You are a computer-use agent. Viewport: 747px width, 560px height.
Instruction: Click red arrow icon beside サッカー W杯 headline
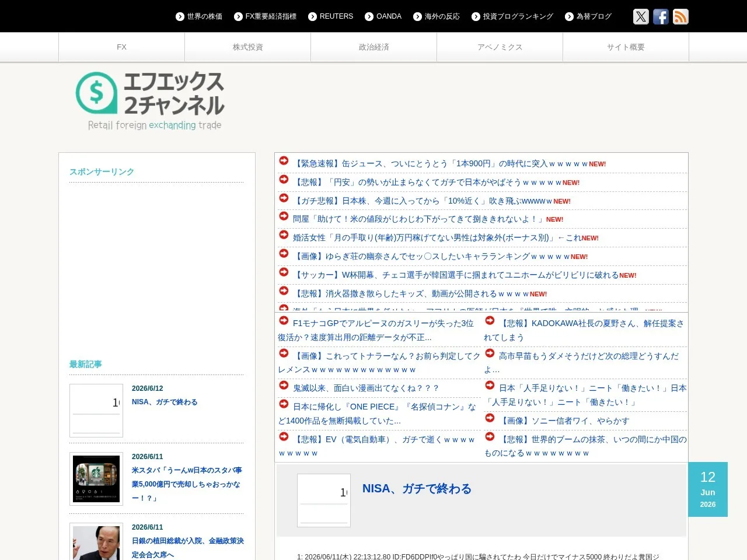pyautogui.click(x=284, y=272)
